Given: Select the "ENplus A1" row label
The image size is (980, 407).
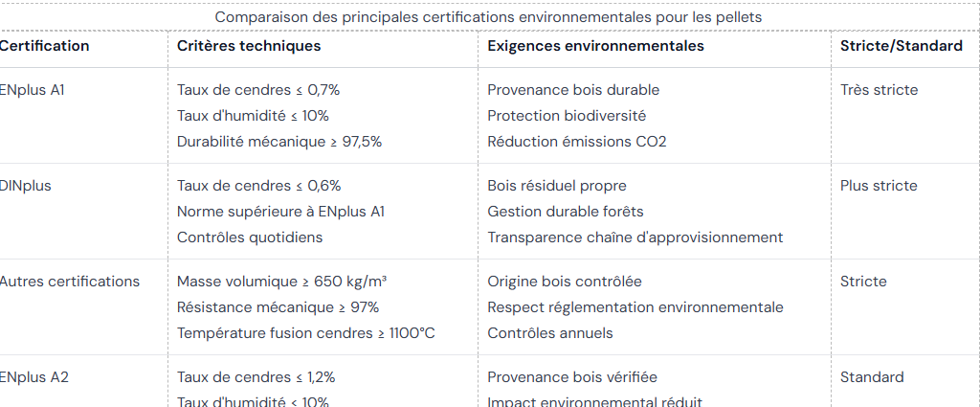Looking at the screenshot, I should [x=32, y=90].
